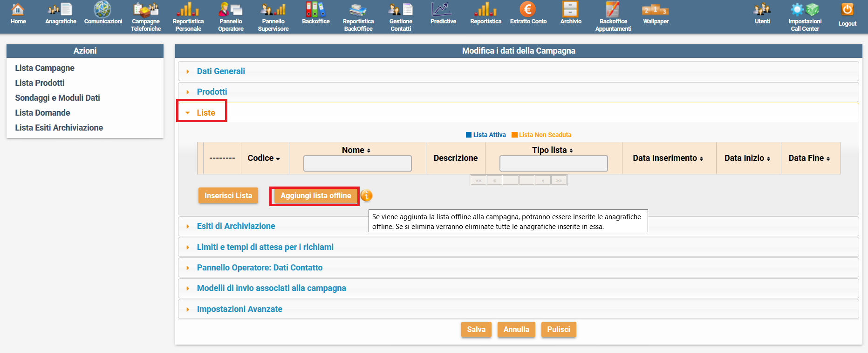This screenshot has height=353, width=868.
Task: Open the Backoffice binders icon
Action: (x=315, y=10)
